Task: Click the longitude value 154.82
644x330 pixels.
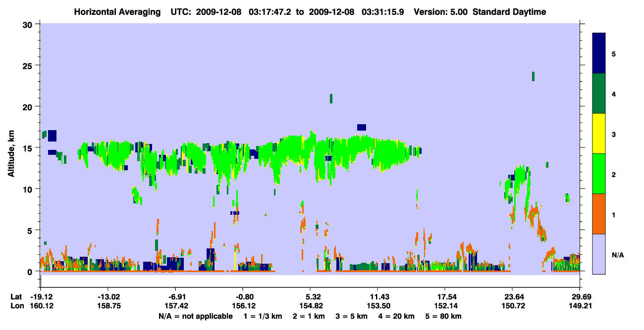Action: tap(310, 306)
